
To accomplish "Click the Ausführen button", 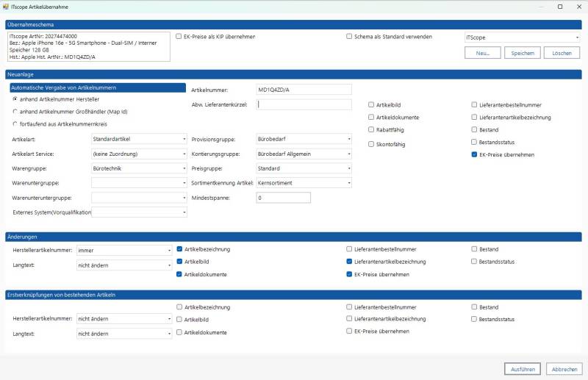I will coord(523,368).
